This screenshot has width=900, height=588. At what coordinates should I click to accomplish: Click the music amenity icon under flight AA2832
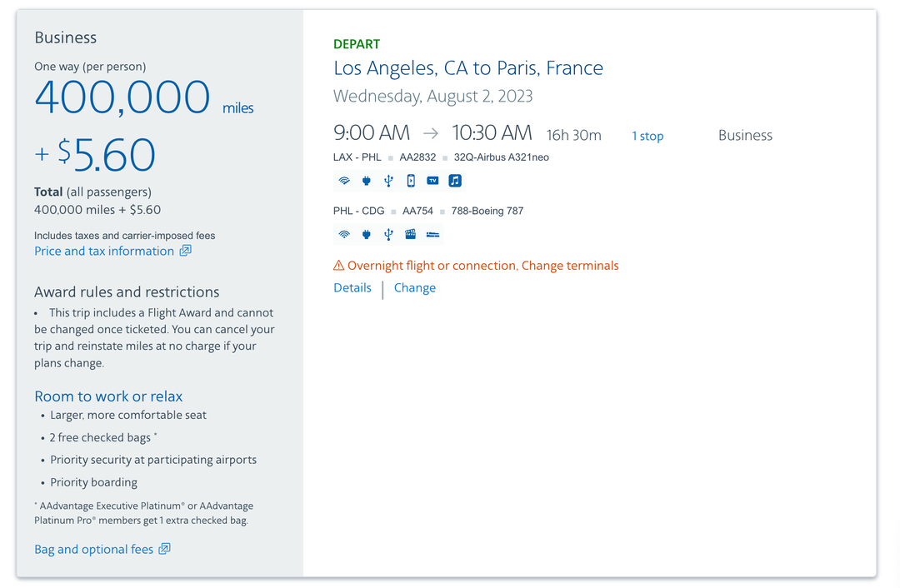click(454, 180)
